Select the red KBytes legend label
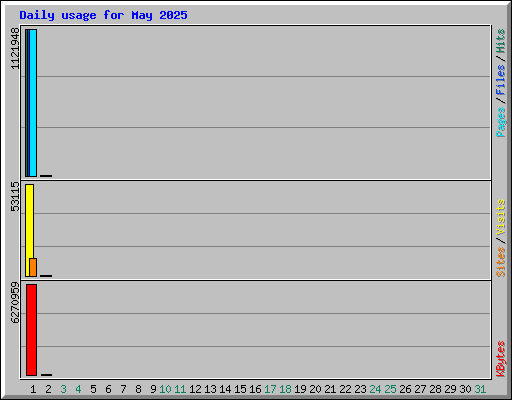This screenshot has width=512, height=400. click(500, 359)
